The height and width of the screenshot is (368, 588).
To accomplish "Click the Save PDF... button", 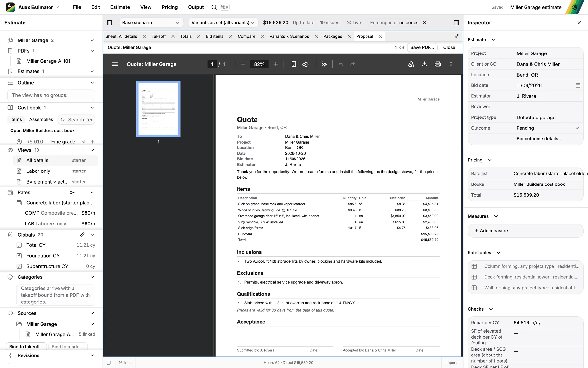I will pos(422,47).
